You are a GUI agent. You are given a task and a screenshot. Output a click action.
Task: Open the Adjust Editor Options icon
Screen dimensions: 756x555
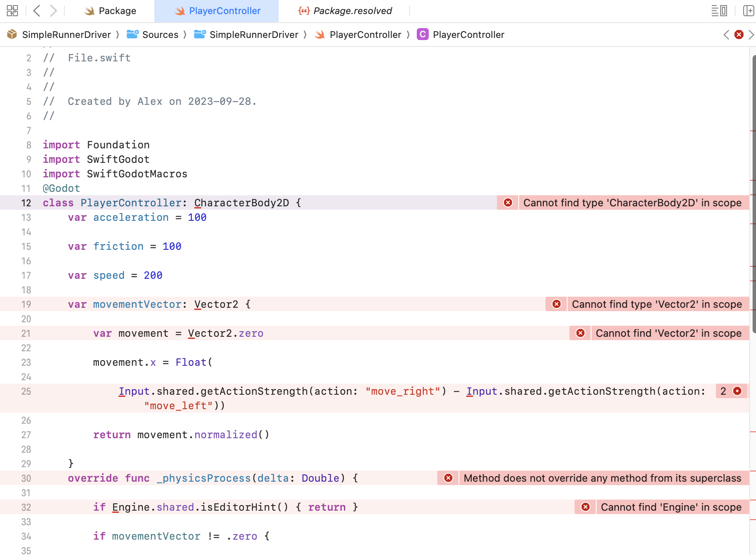pyautogui.click(x=718, y=11)
